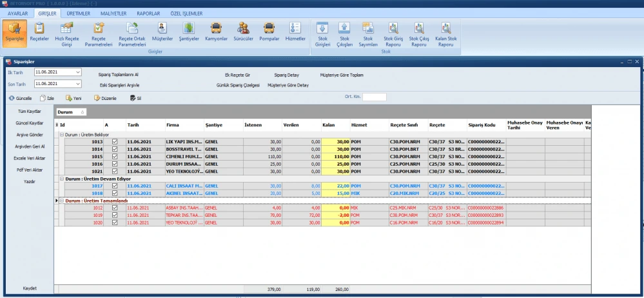Toggle checkbox for order 1013
Screen dimensions: 644x298
pos(115,141)
